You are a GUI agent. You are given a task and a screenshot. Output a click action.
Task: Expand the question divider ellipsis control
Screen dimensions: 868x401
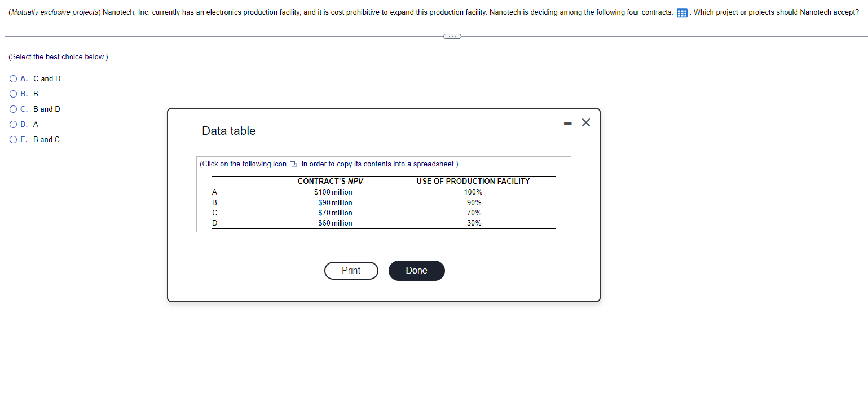(x=452, y=36)
